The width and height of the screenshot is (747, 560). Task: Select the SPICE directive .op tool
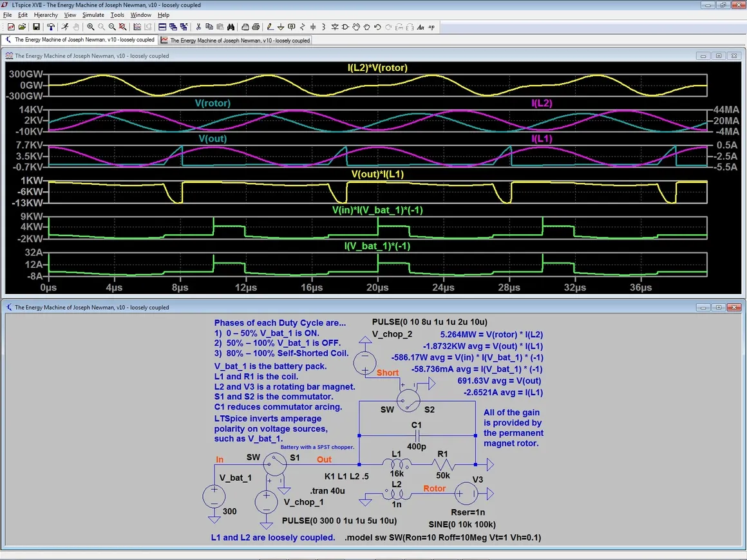point(431,27)
